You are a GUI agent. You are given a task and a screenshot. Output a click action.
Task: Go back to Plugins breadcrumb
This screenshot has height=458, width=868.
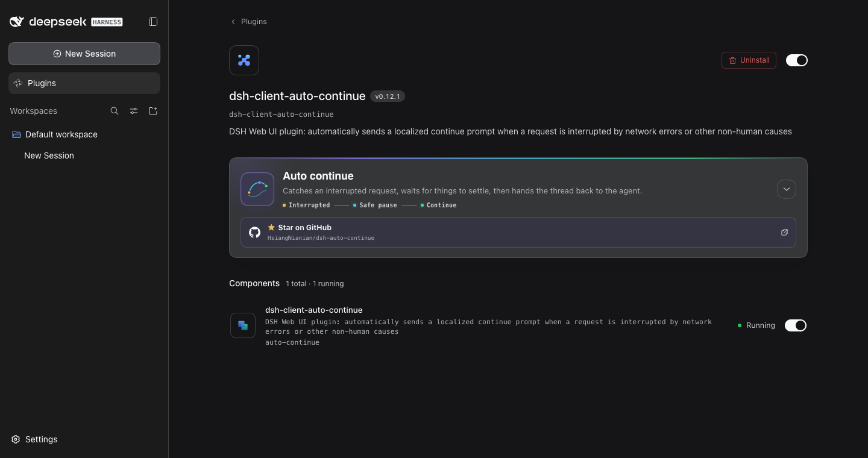point(248,22)
